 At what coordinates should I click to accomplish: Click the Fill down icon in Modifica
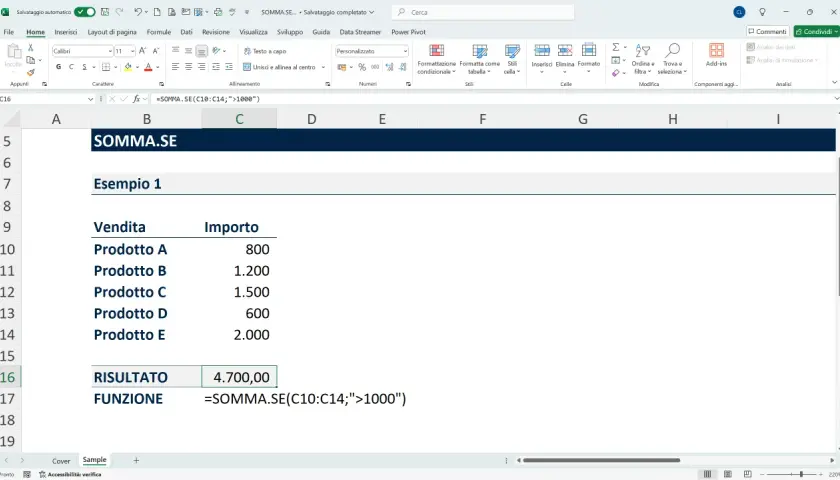(616, 60)
